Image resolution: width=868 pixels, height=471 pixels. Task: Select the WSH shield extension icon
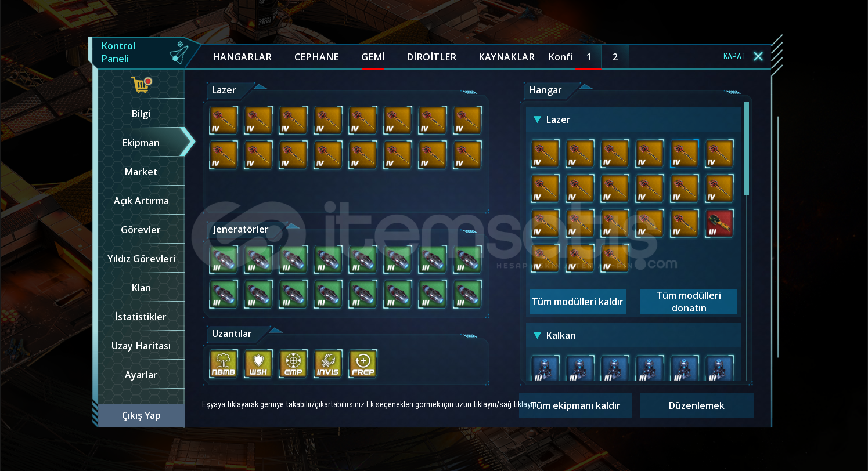(x=258, y=364)
